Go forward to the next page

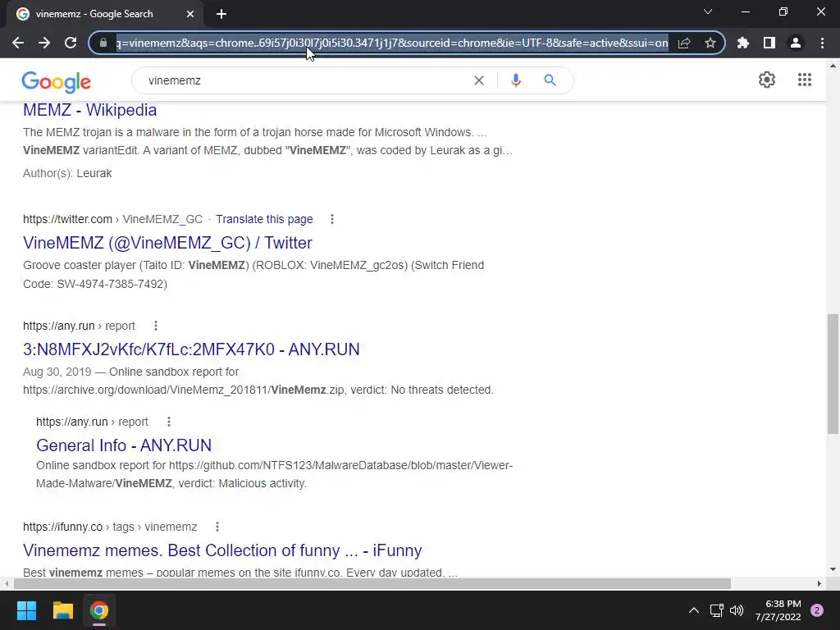click(44, 43)
